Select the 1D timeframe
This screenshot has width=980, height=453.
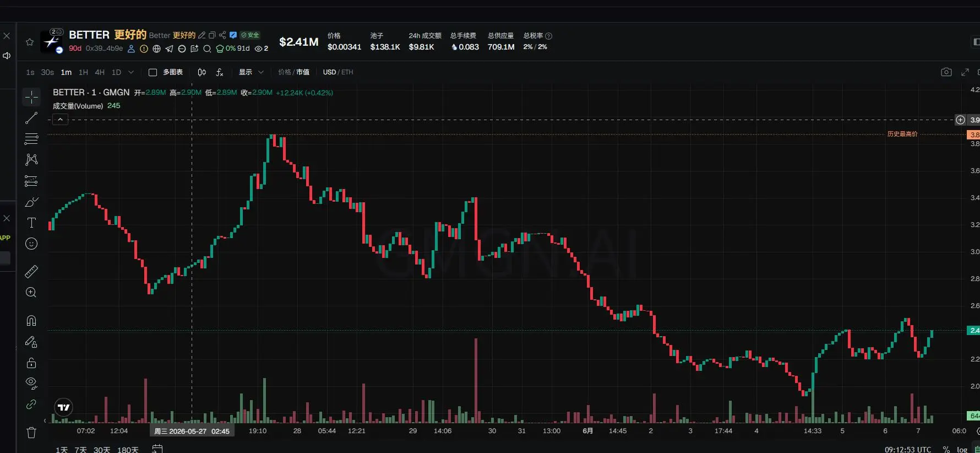pyautogui.click(x=116, y=72)
